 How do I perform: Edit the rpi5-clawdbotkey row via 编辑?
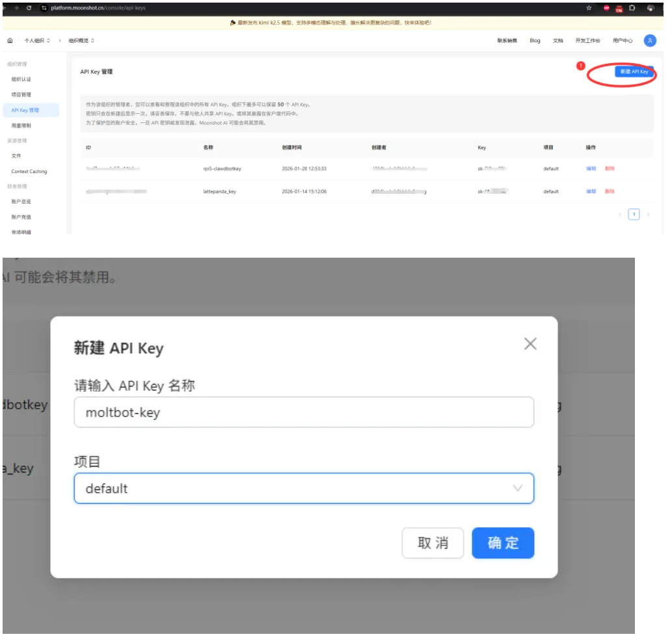point(591,169)
